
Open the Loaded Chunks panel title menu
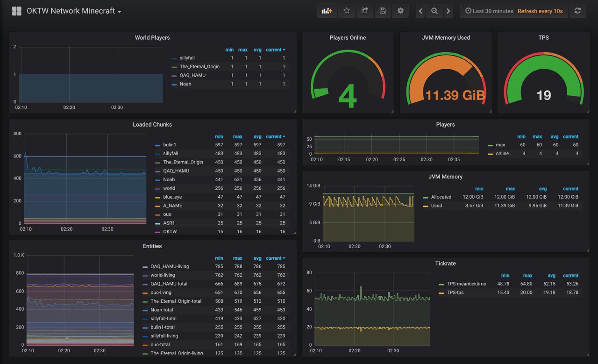[x=152, y=125]
